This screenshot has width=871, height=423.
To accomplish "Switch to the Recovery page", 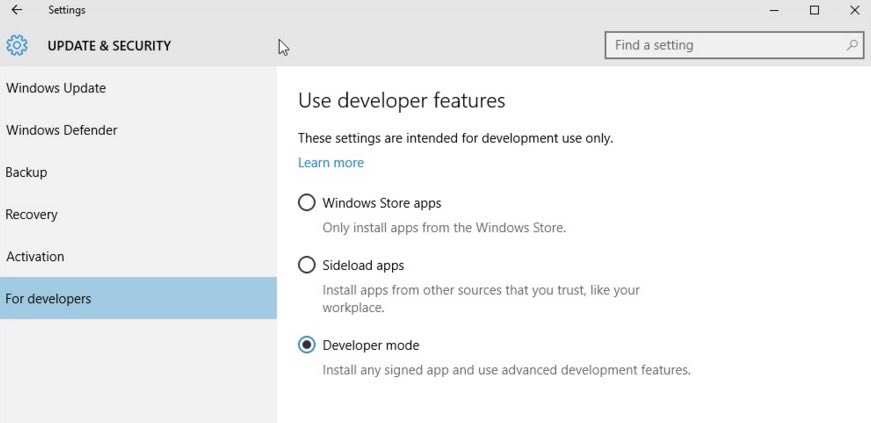I will click(32, 214).
